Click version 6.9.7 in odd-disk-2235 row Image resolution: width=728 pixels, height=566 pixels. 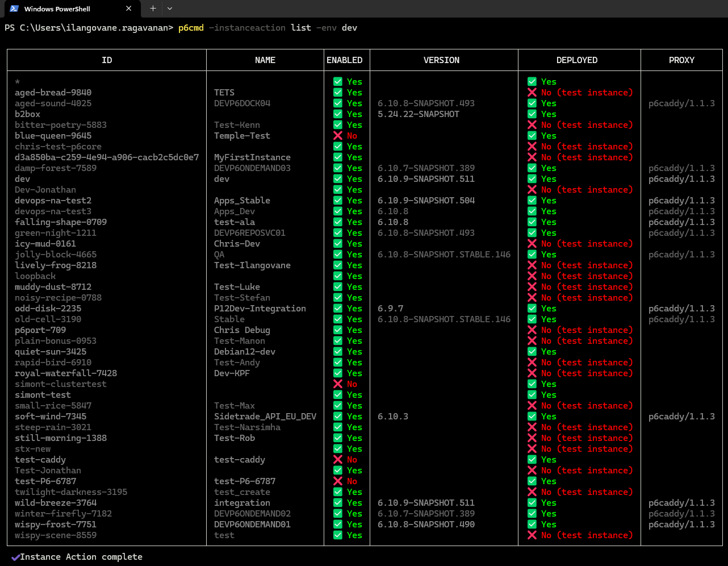(391, 309)
